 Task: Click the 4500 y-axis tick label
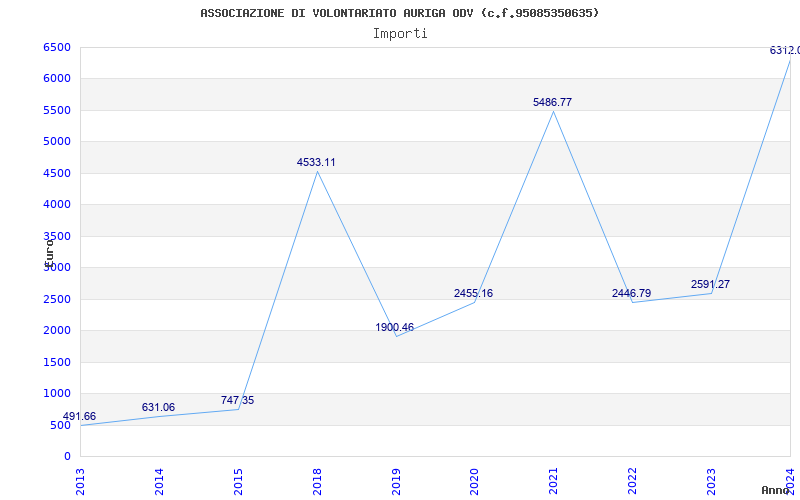click(x=57, y=173)
